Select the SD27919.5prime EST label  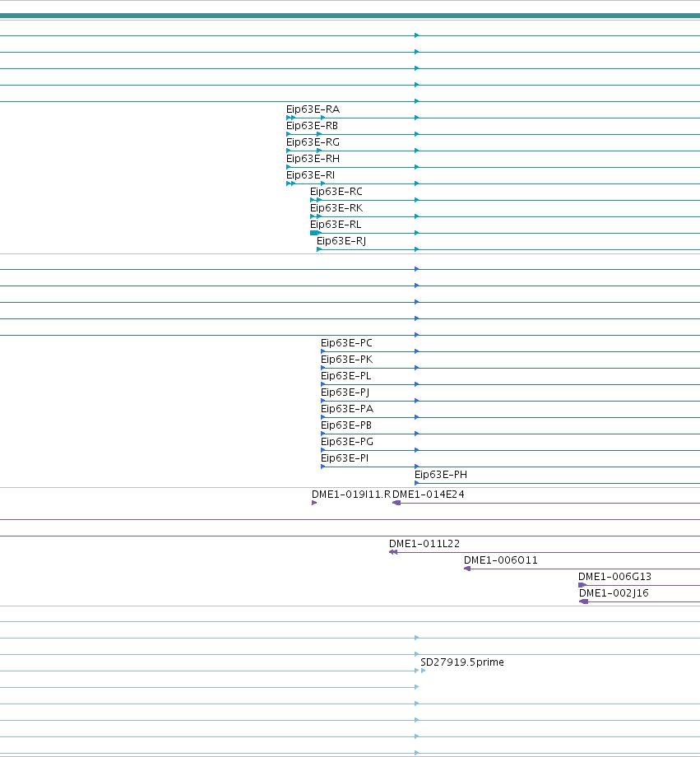tap(462, 662)
